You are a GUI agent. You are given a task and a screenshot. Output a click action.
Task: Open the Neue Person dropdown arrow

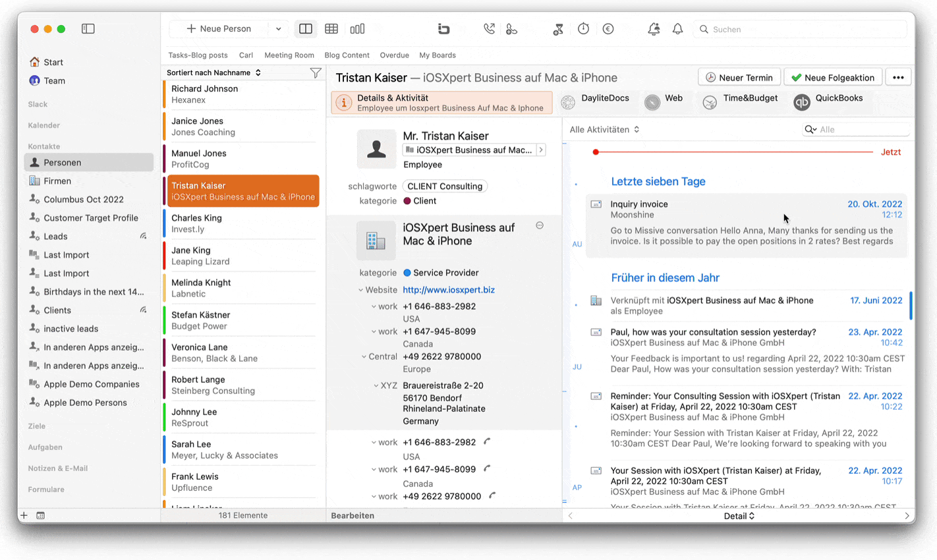tap(278, 29)
